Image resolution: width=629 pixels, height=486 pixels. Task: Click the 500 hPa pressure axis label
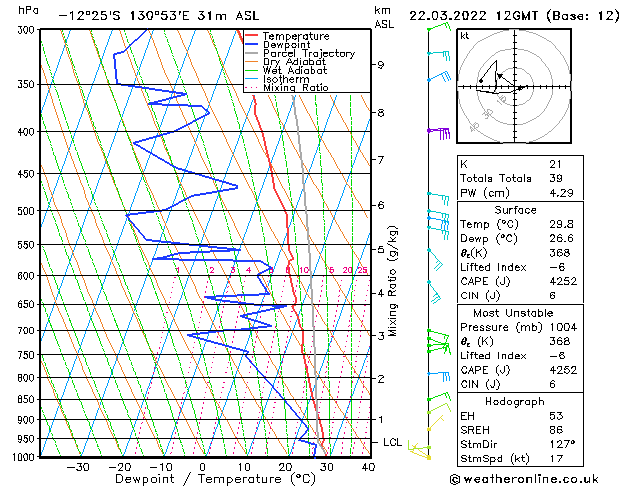coord(26,211)
